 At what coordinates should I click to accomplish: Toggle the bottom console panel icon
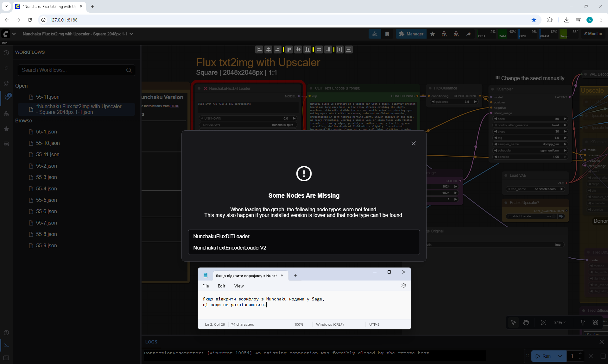tap(6, 345)
